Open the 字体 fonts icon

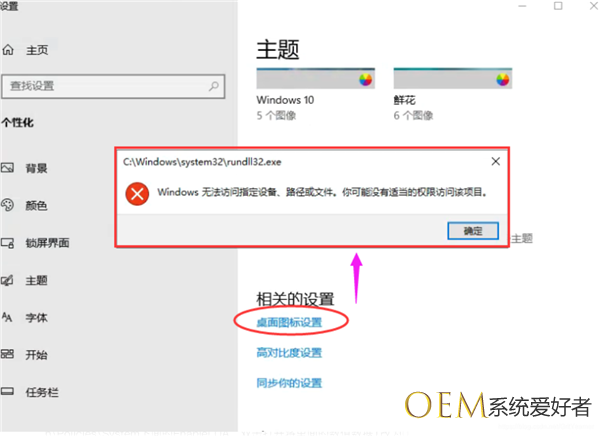tap(7, 317)
